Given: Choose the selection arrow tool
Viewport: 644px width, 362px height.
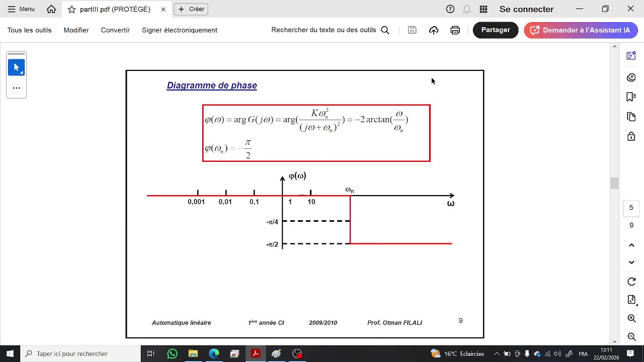Looking at the screenshot, I should 16,67.
